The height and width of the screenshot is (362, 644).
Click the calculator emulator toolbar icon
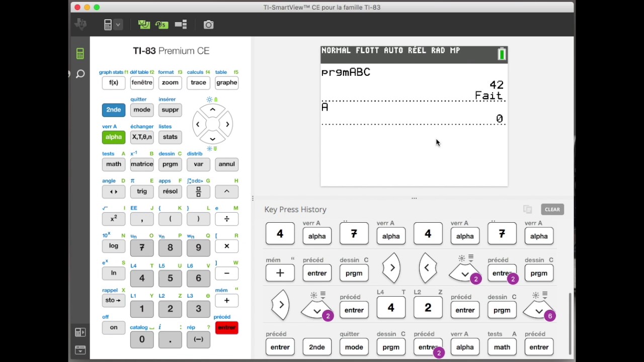[108, 25]
